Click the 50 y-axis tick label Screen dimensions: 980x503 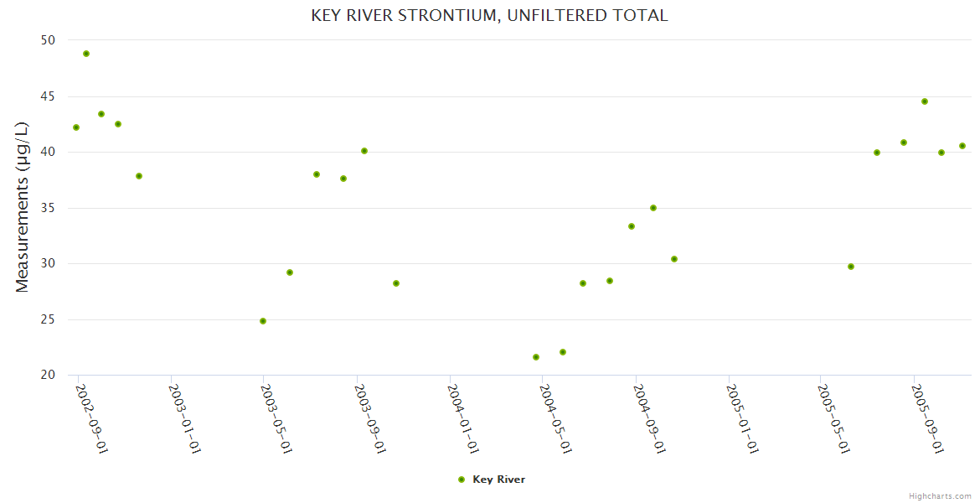pyautogui.click(x=48, y=40)
